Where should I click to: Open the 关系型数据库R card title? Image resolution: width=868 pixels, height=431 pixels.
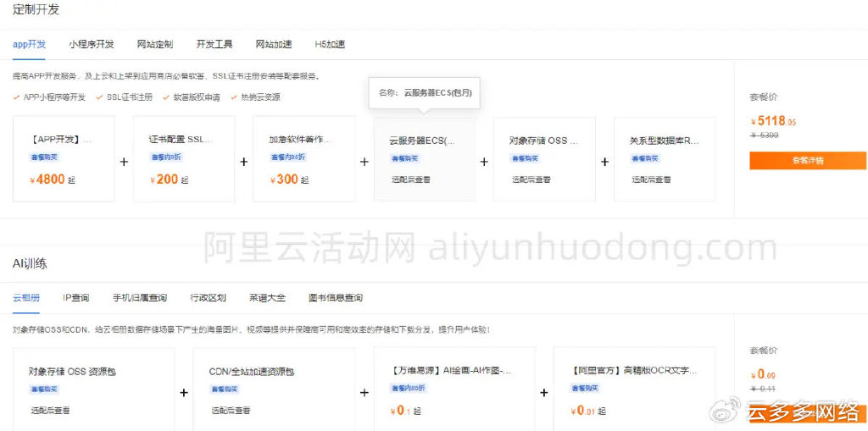point(665,141)
